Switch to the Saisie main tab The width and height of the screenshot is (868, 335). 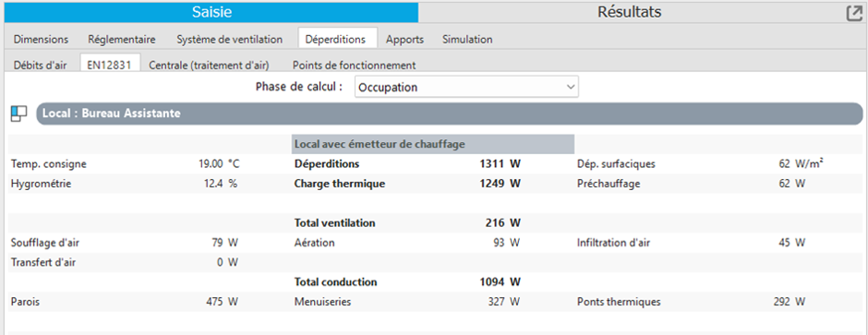[x=211, y=12]
